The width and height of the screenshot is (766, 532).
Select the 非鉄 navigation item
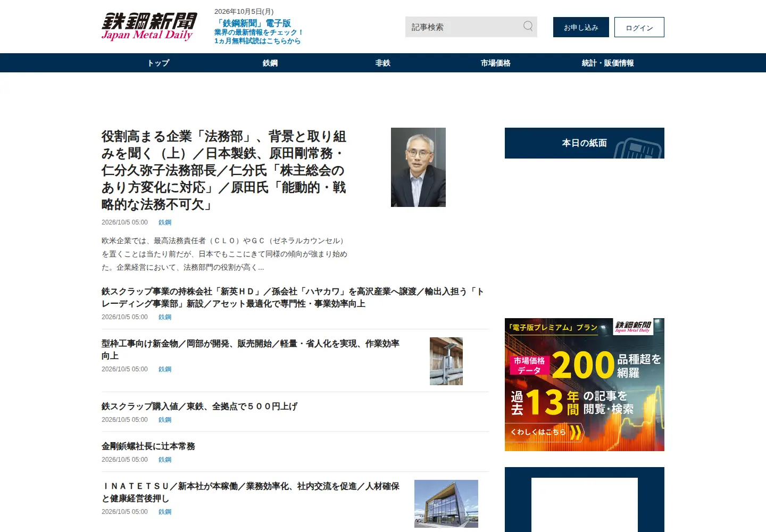point(383,63)
